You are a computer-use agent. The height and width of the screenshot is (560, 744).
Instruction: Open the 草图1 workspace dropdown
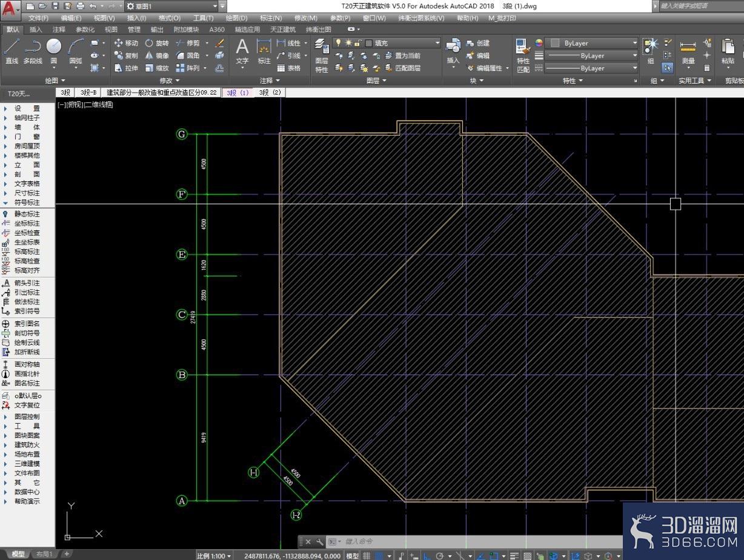[171, 6]
